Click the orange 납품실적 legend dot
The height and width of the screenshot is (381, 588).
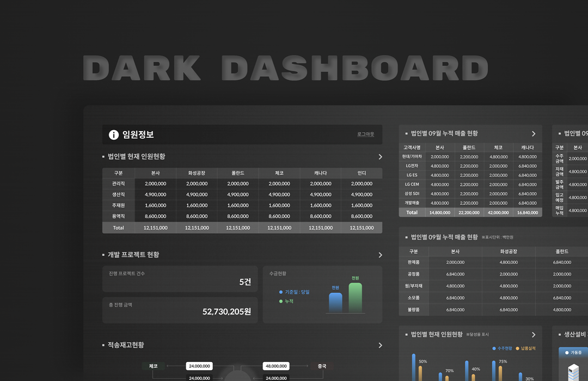pyautogui.click(x=518, y=348)
